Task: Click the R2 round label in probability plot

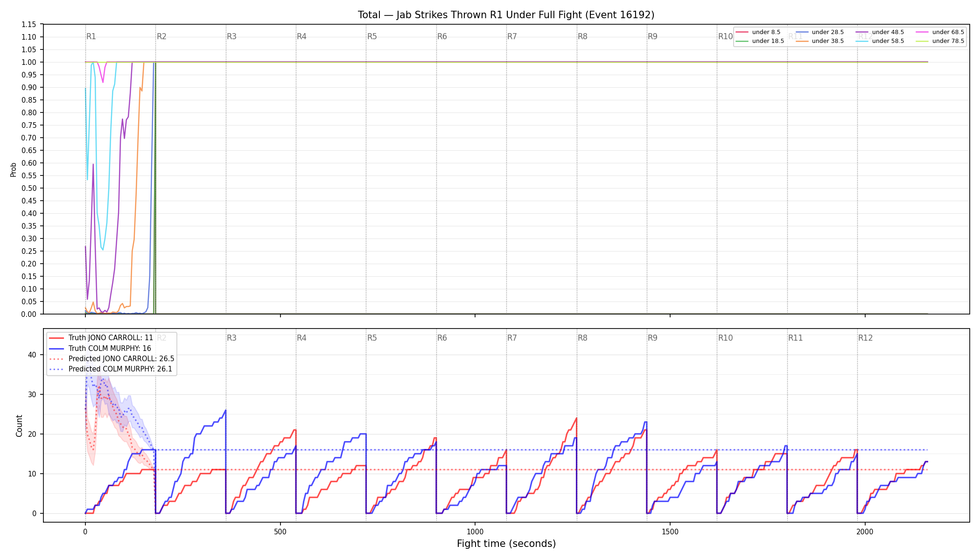Action: coord(161,36)
